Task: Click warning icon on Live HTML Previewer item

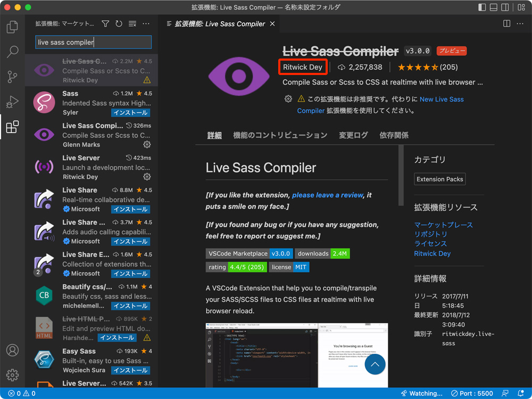Action: pos(147,338)
